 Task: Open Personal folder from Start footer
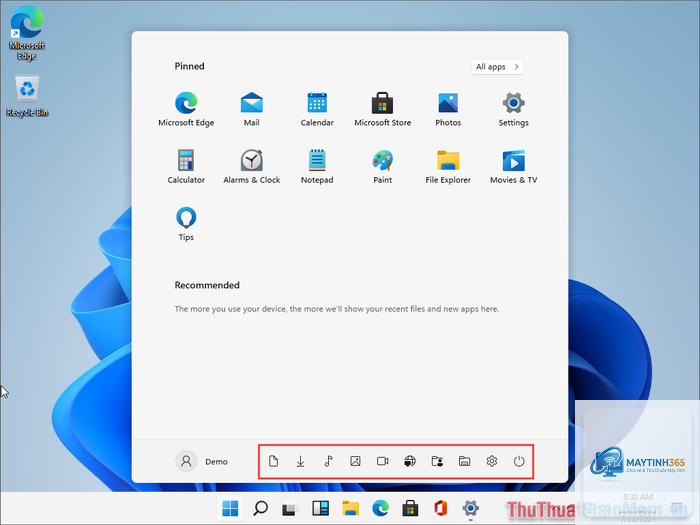pyautogui.click(x=437, y=461)
